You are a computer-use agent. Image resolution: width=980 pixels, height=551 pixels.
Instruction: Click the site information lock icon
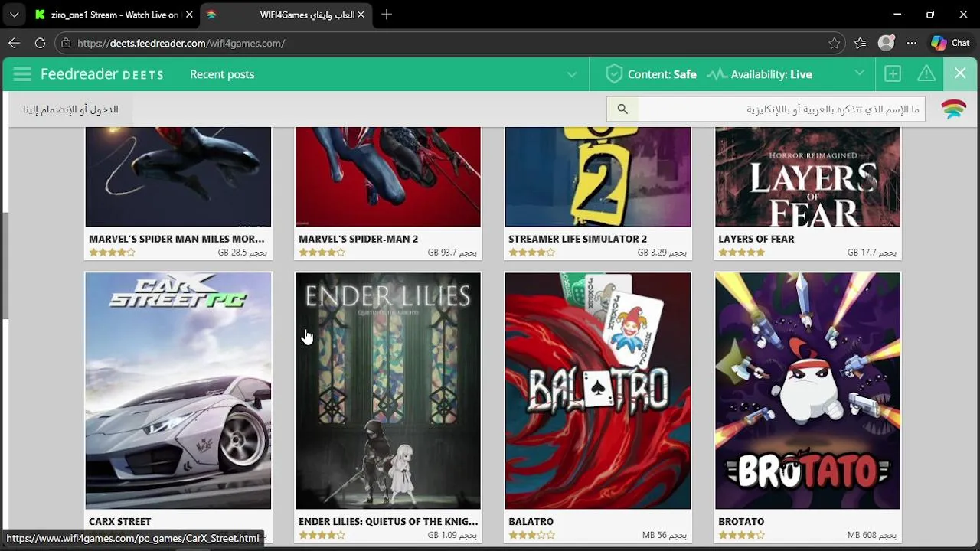(66, 43)
